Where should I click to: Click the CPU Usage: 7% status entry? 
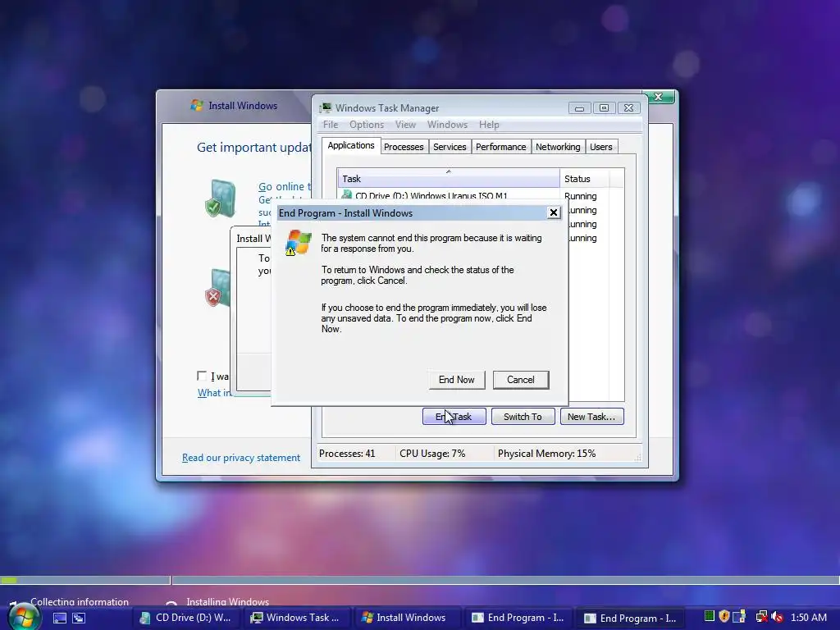(432, 453)
